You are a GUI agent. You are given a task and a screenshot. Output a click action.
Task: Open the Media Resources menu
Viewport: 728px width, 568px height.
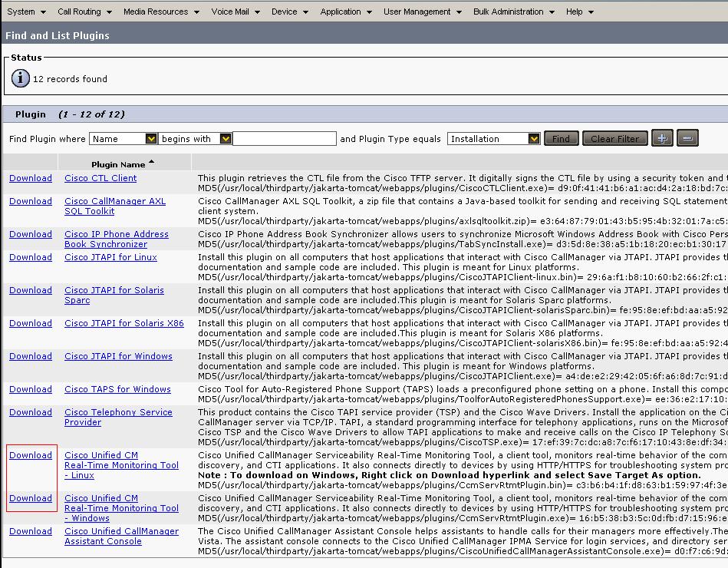tap(161, 12)
